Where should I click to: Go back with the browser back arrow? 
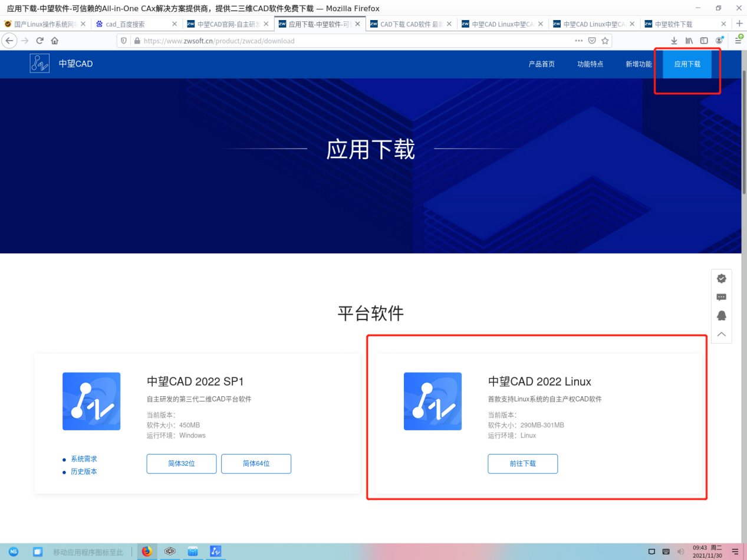pyautogui.click(x=9, y=41)
